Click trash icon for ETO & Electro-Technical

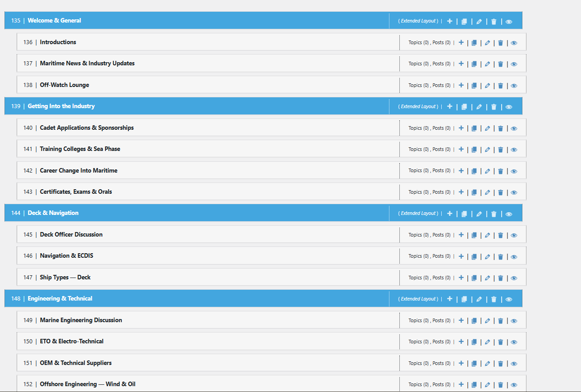[x=500, y=342]
